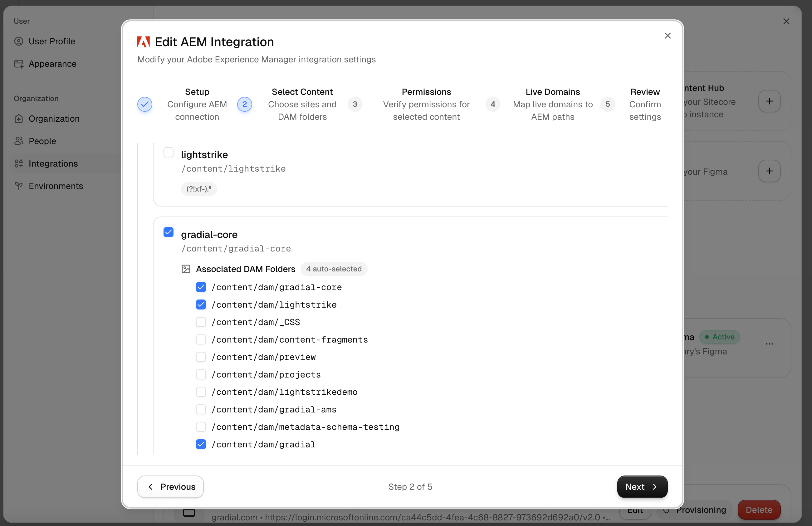Open Environments page in sidebar
Viewport: 812px width, 526px height.
click(56, 186)
